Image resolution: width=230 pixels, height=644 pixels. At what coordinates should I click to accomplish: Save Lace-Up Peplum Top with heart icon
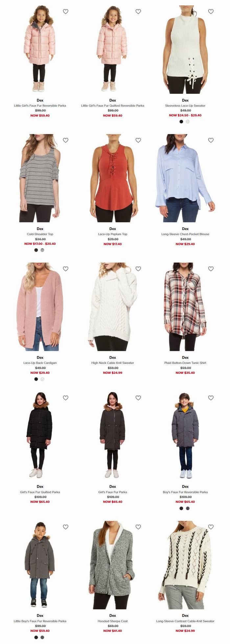click(138, 140)
